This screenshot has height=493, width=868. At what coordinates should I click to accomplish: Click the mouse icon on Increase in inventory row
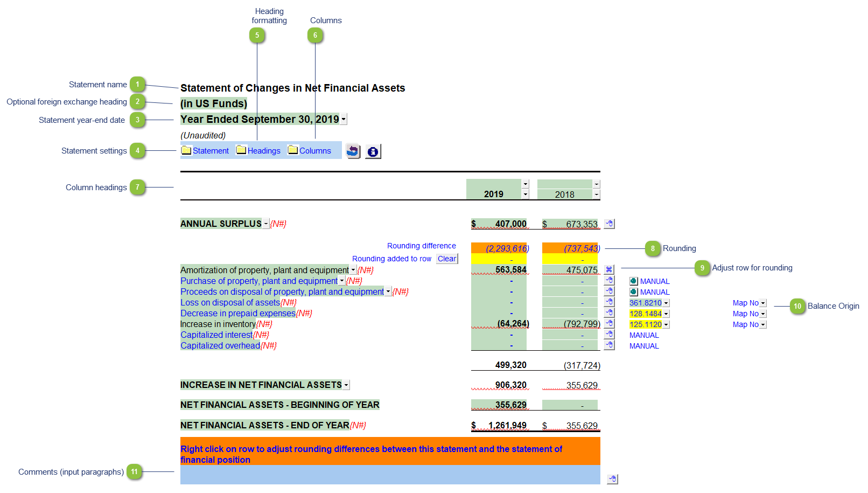click(609, 324)
